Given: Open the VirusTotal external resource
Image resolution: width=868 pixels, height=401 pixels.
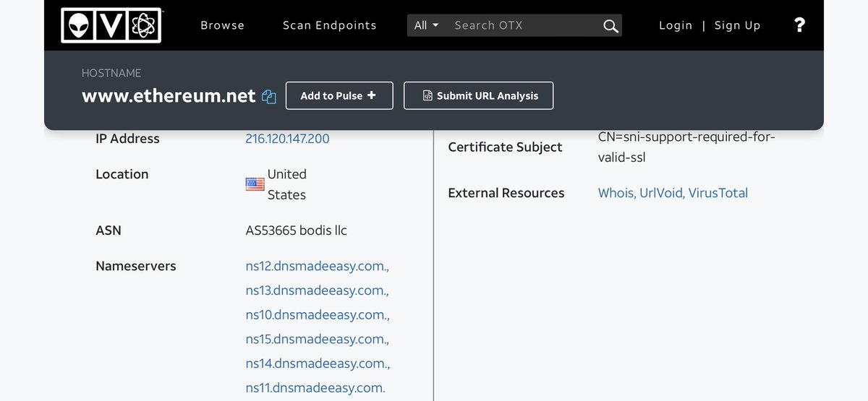Looking at the screenshot, I should 718,193.
